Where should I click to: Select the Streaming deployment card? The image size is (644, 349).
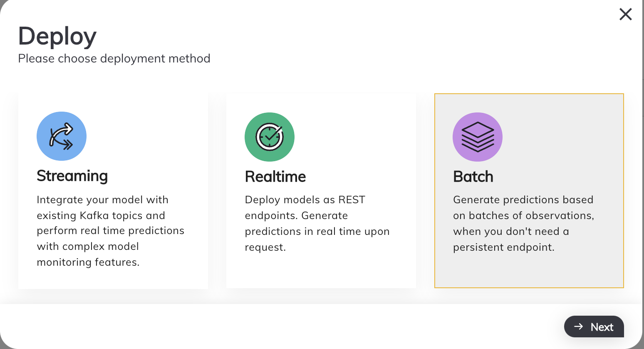click(113, 275)
